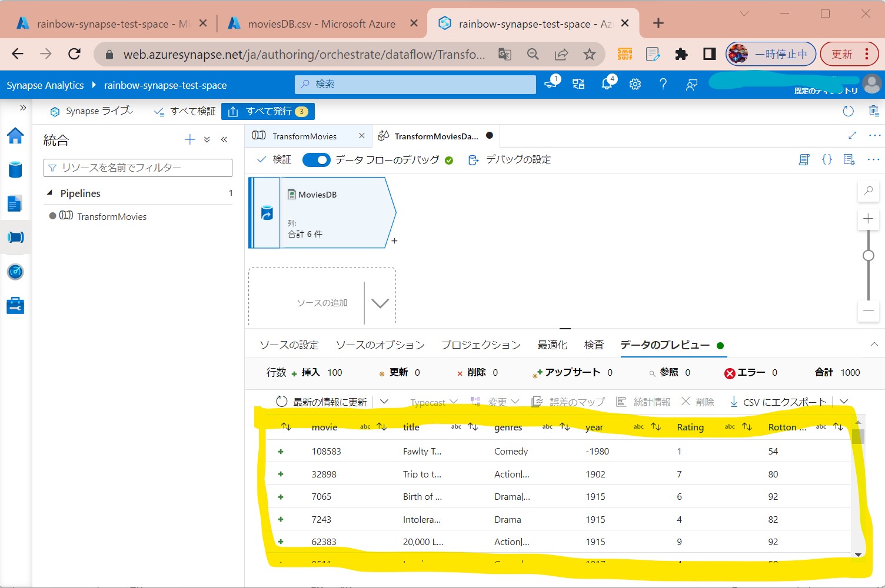Open Synapse settings gear icon
The width and height of the screenshot is (885, 588).
[635, 85]
